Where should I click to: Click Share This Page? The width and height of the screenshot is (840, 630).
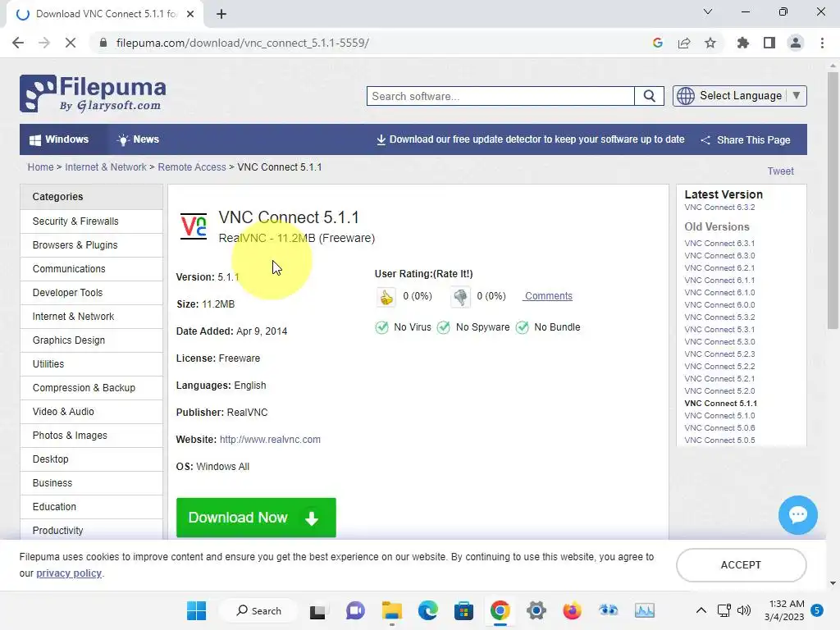point(746,139)
